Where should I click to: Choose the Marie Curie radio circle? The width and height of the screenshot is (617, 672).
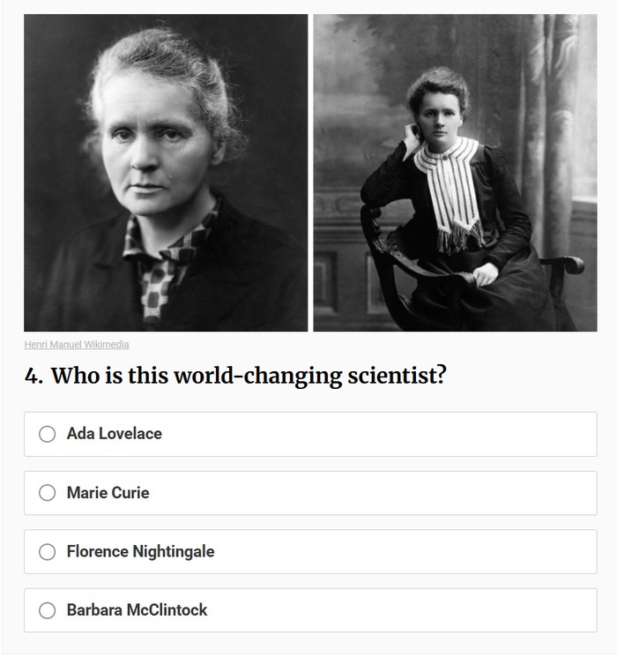[x=48, y=493]
